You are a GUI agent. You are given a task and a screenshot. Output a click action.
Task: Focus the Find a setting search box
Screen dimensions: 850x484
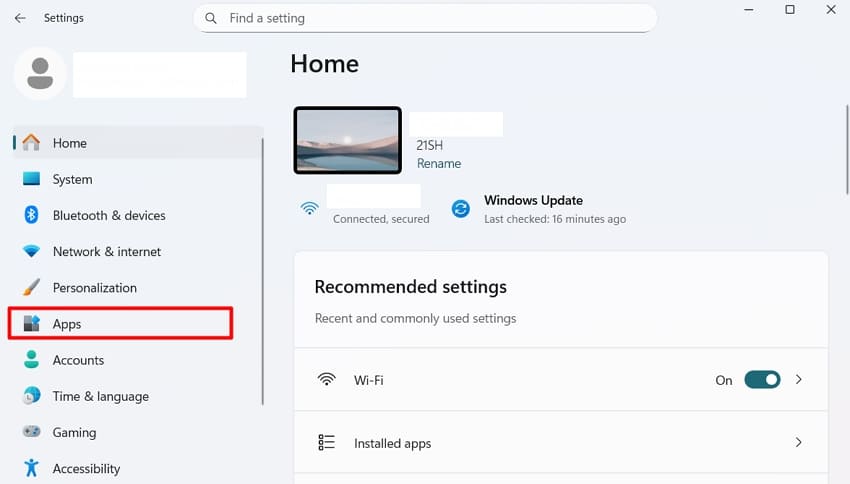(426, 18)
